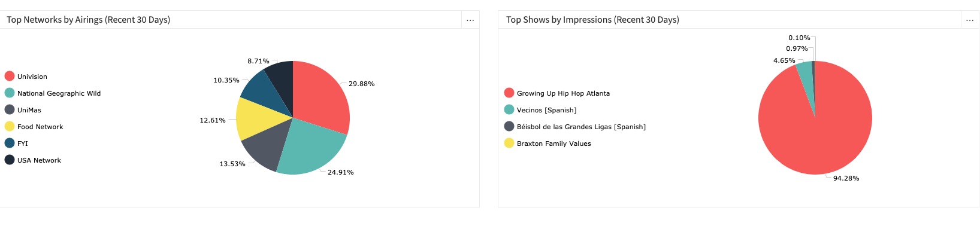The width and height of the screenshot is (980, 229).
Task: Open options menu for Top Shows panel
Action: (970, 20)
